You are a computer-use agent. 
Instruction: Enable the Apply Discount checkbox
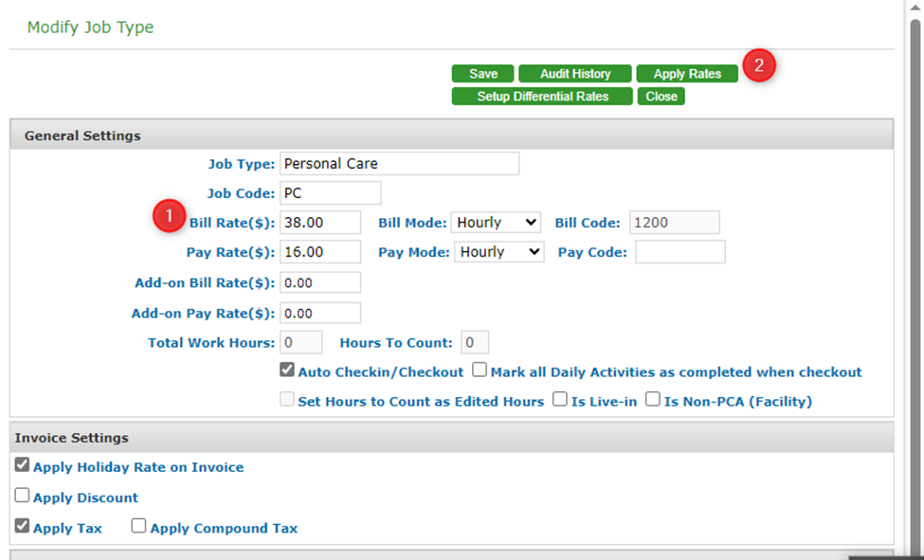[x=22, y=496]
